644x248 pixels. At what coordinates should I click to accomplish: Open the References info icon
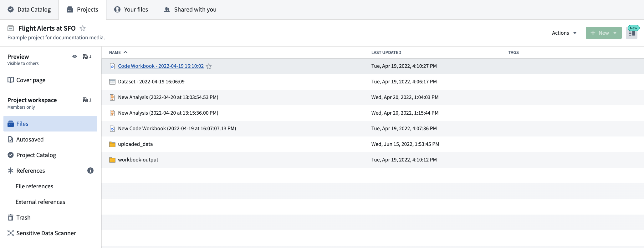pos(90,171)
